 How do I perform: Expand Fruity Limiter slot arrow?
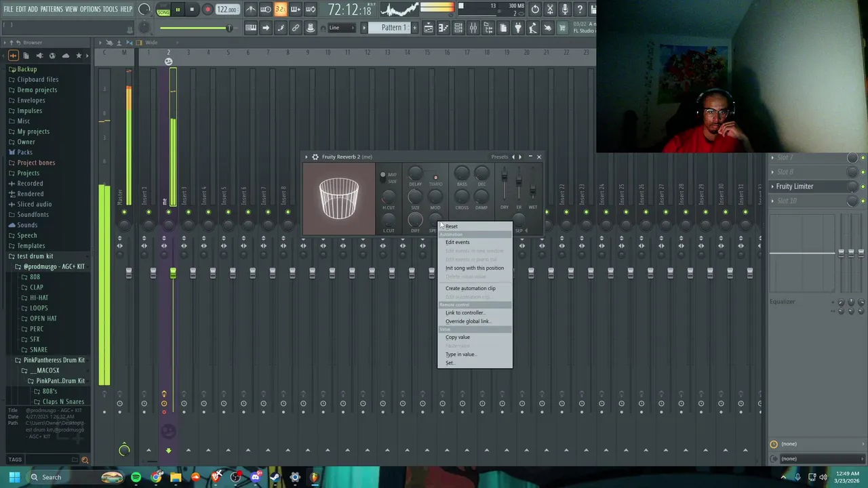point(772,186)
